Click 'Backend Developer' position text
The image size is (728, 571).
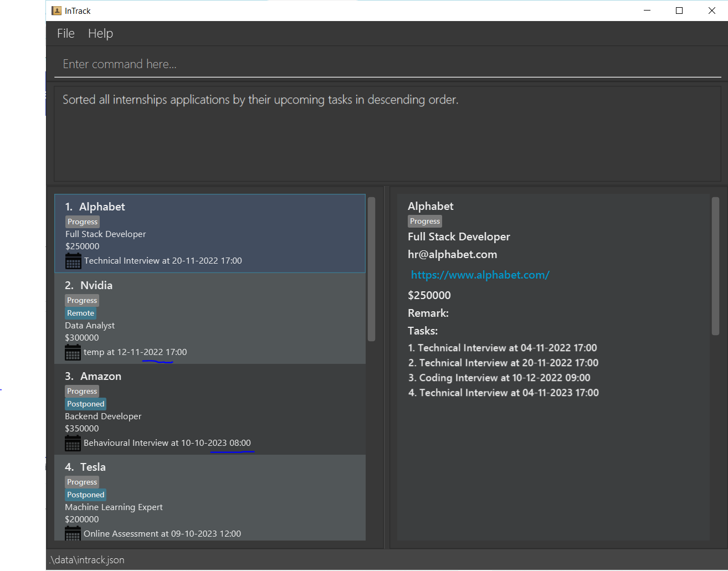pyautogui.click(x=103, y=416)
